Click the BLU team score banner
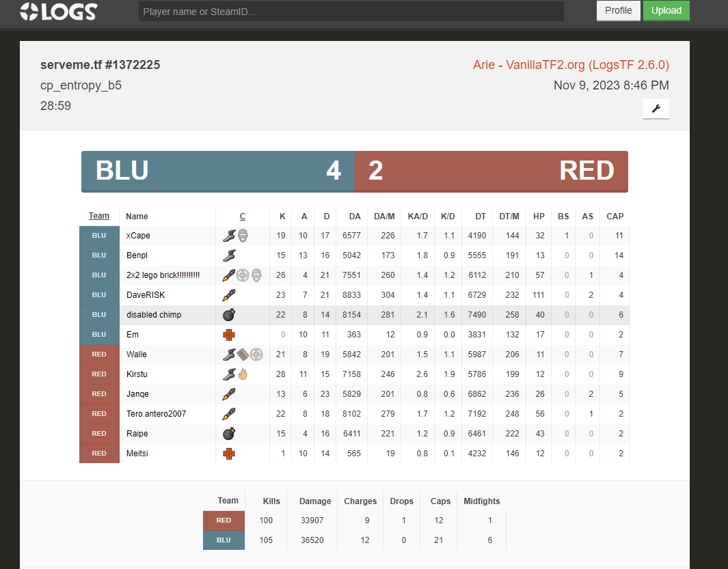Image resolution: width=728 pixels, height=569 pixels. pyautogui.click(x=218, y=171)
